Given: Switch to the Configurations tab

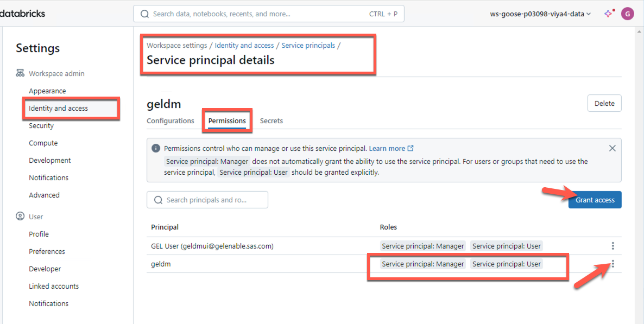Looking at the screenshot, I should tap(171, 120).
